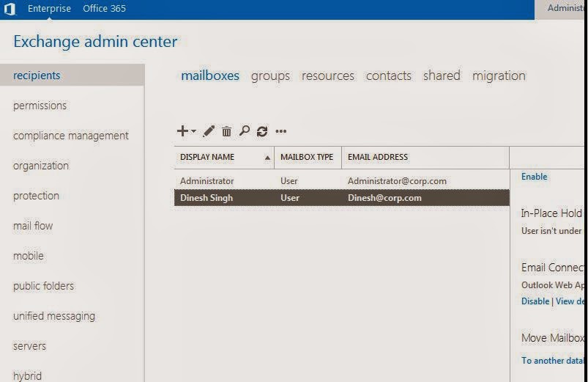Switch to the migration tab
Screen dimensions: 588x382
coord(499,76)
